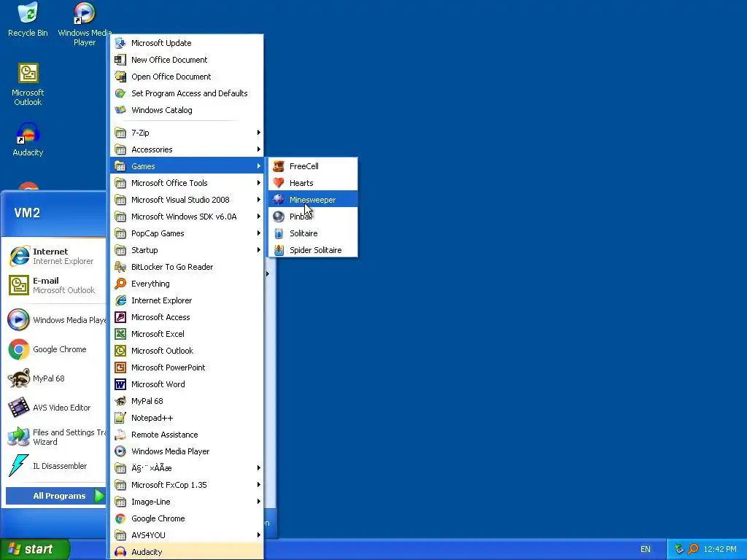This screenshot has width=747, height=560.
Task: Open E-mail Microsoft Outlook pinned item
Action: (x=55, y=285)
